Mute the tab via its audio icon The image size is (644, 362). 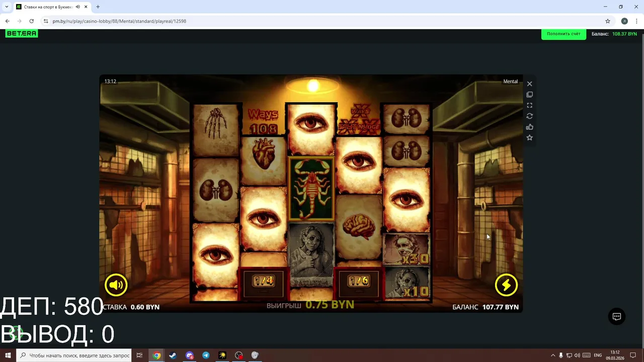(77, 7)
